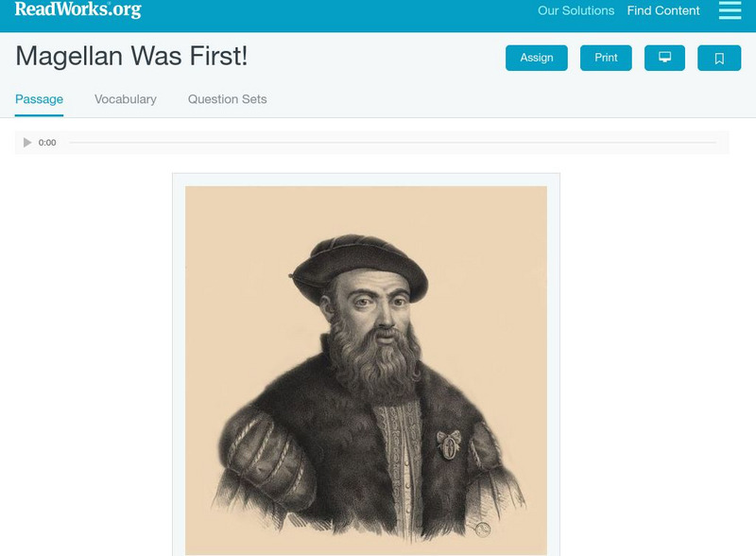The image size is (756, 556).
Task: Click the ReadWorks.org logo
Action: (78, 10)
